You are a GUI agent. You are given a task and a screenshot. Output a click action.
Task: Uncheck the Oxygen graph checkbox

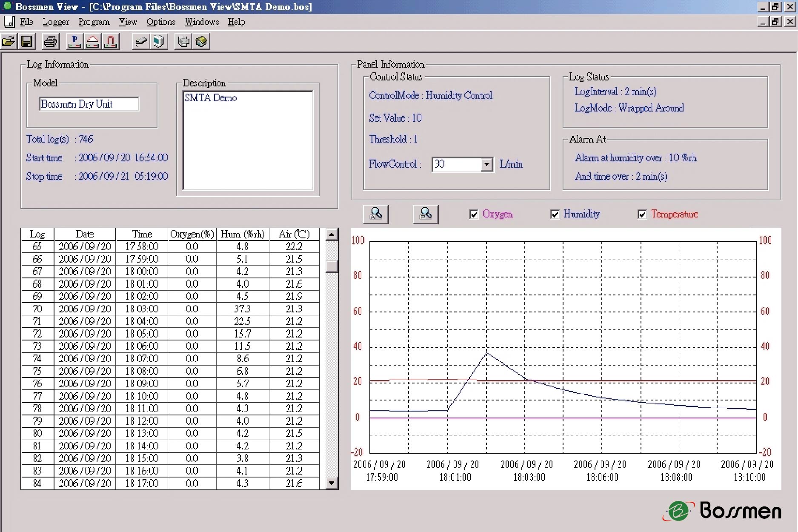[x=474, y=215]
